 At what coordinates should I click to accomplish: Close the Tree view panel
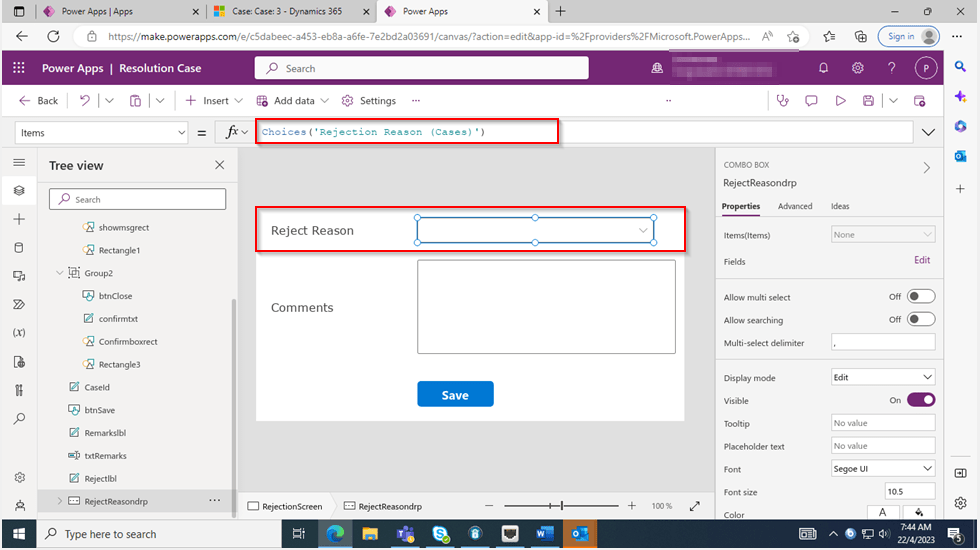click(220, 166)
